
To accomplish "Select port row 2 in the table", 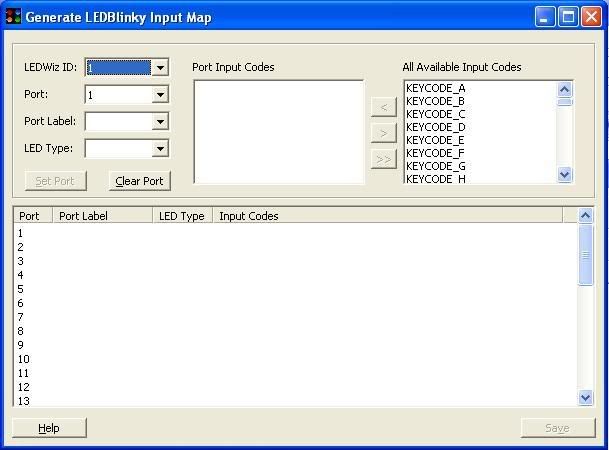I will (x=295, y=247).
